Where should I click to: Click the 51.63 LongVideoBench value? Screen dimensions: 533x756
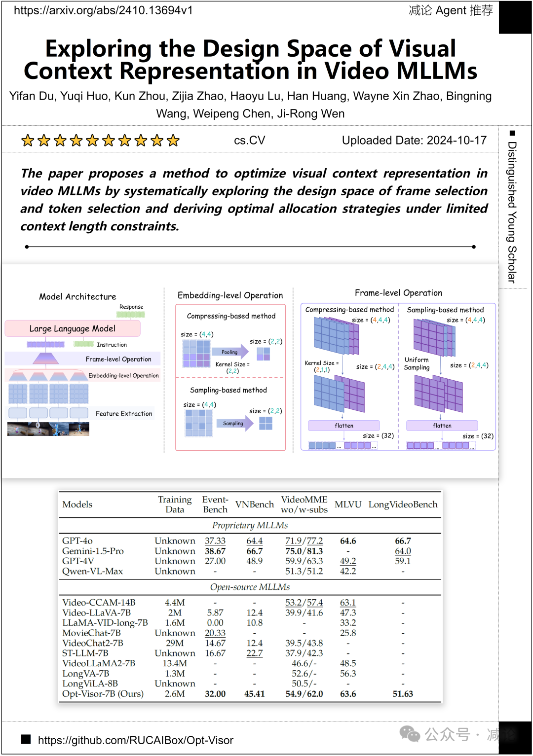click(x=403, y=694)
